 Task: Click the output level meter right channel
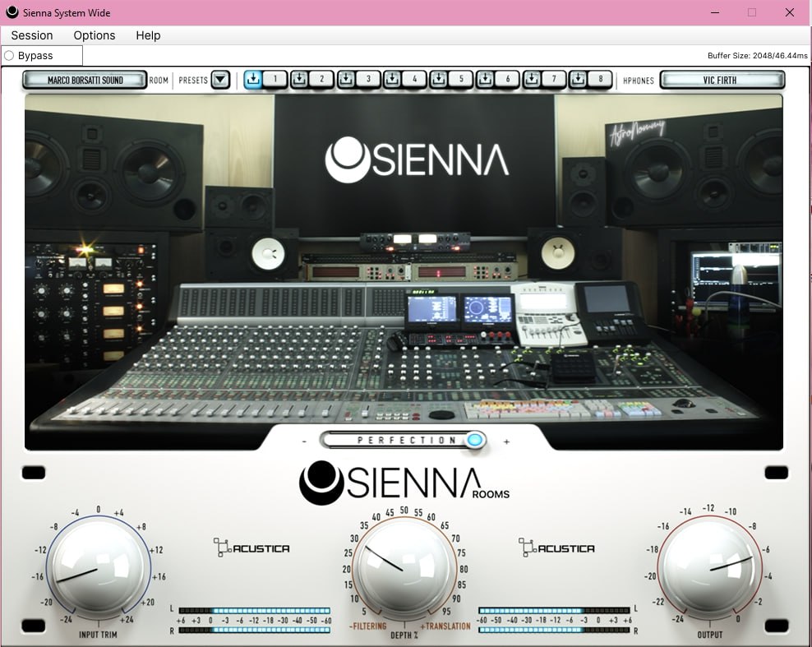(554, 630)
